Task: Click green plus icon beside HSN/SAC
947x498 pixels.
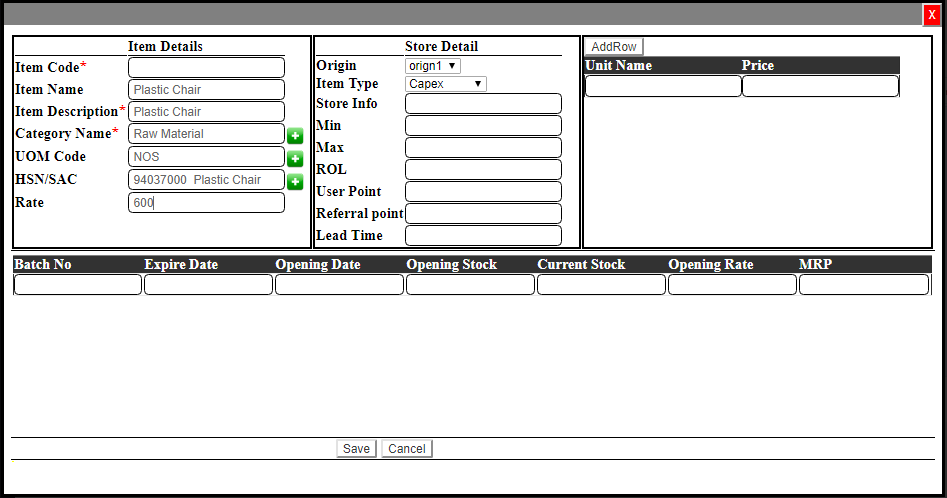Action: (295, 181)
